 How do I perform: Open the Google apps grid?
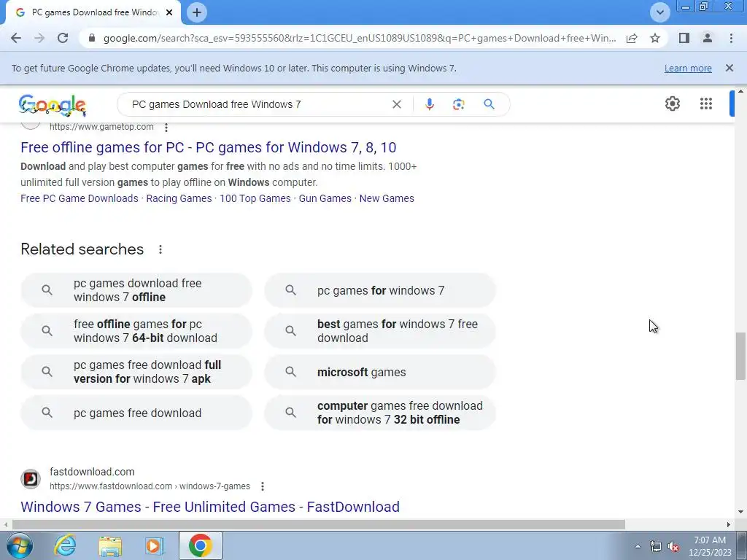pos(706,104)
